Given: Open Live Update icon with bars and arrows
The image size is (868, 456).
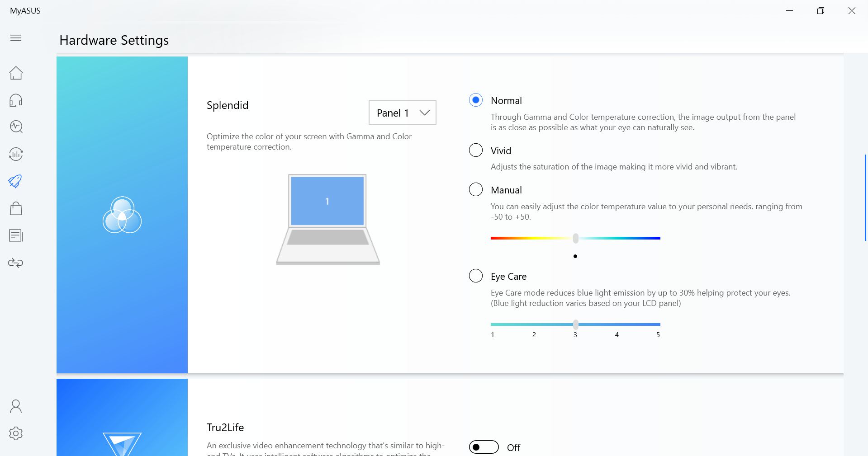Looking at the screenshot, I should pos(16,154).
